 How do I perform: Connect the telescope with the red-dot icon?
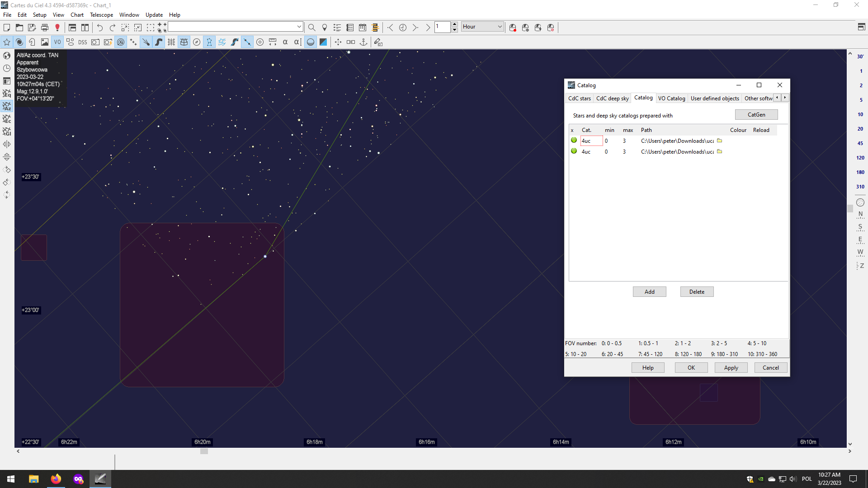tap(513, 28)
